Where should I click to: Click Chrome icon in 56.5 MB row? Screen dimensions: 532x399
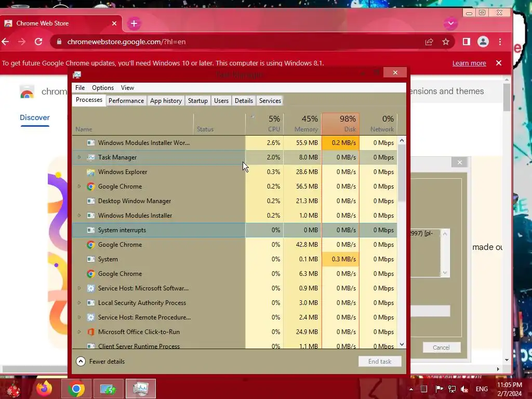[90, 187]
